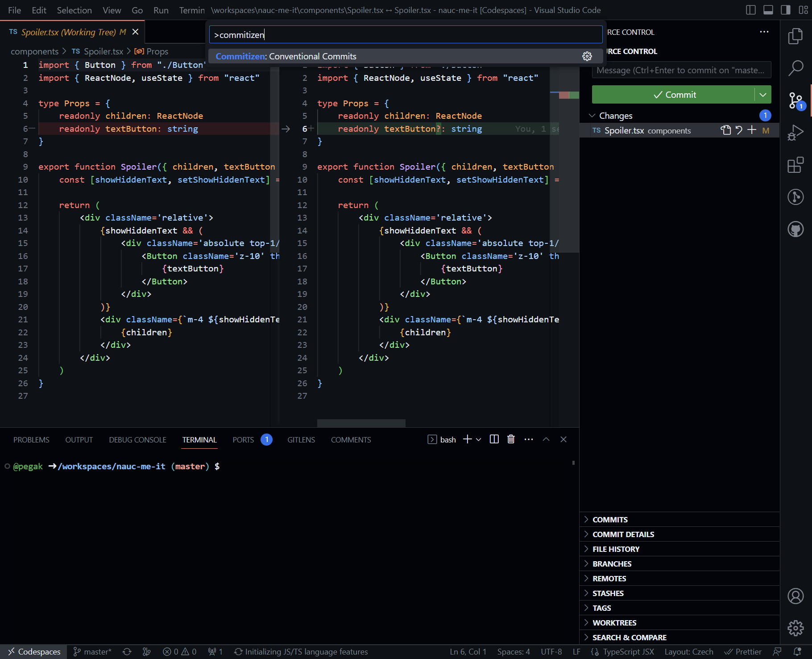Screen dimensions: 812x659
Task: Open the Explorer view in activity bar
Action: point(795,36)
